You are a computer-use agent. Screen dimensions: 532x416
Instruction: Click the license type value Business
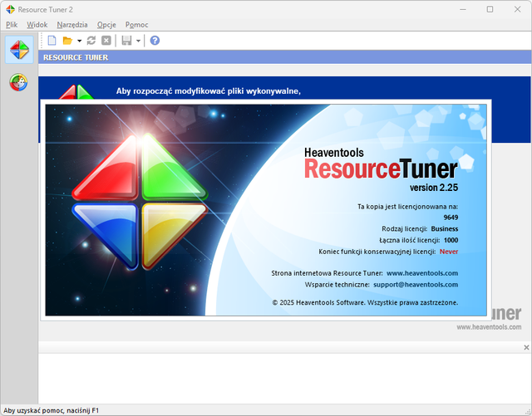pyautogui.click(x=445, y=229)
